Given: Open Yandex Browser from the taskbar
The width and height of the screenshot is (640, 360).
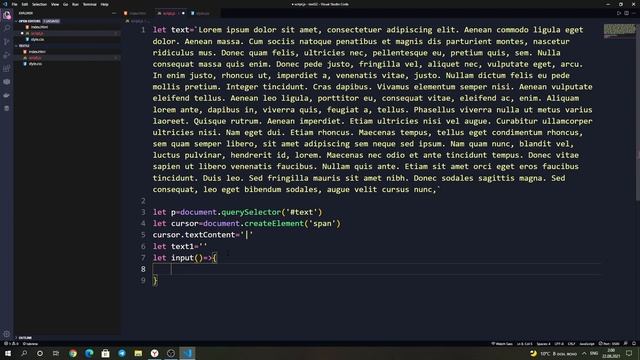Looking at the screenshot, I should 155,353.
